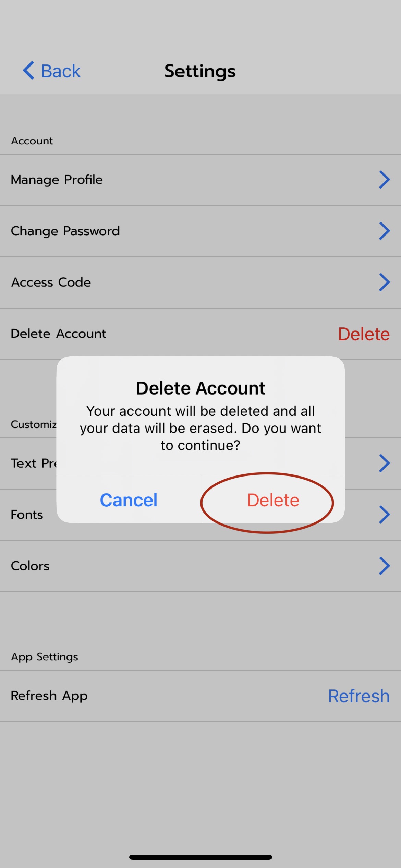Confirm Delete in the alert dialog

273,500
